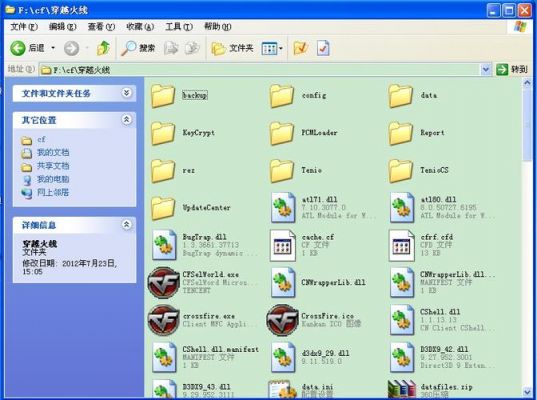Collapse the Other Places panel
Viewport: 537px width, 400px height.
(126, 120)
